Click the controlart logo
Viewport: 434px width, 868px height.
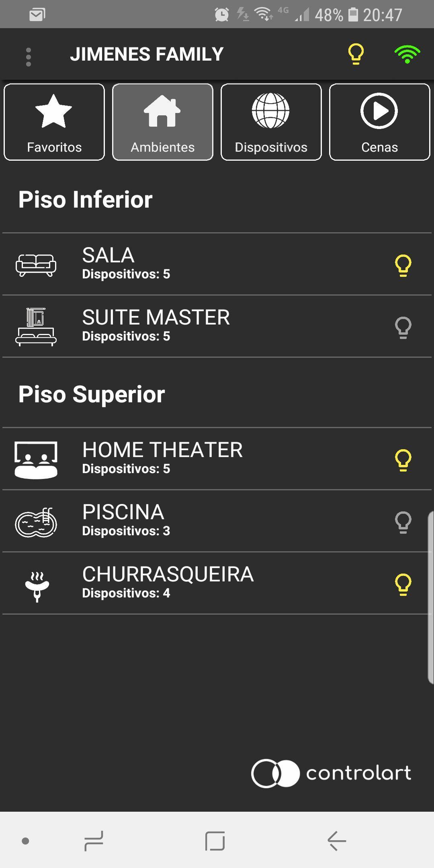point(331,773)
